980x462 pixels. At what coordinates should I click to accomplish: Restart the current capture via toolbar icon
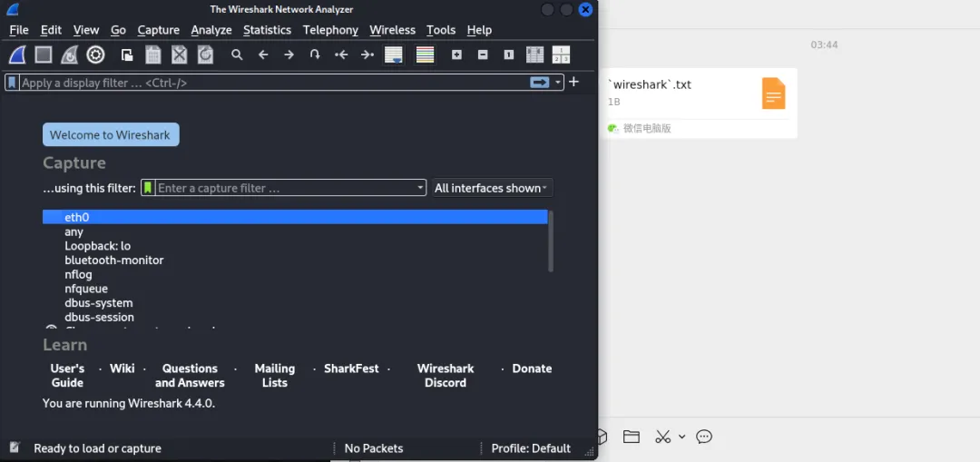(69, 55)
